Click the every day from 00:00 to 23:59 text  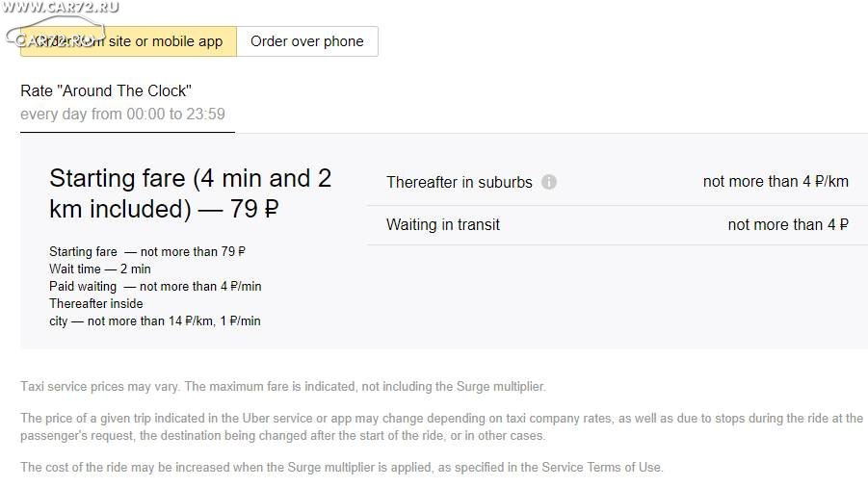pyautogui.click(x=123, y=114)
